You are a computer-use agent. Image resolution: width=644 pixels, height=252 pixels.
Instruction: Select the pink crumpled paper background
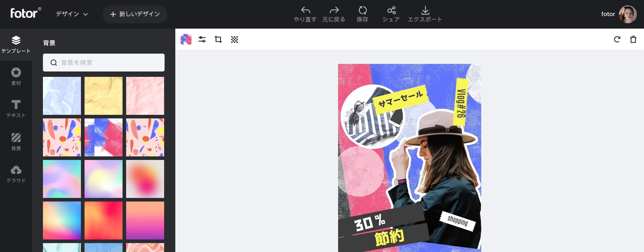coord(145,96)
